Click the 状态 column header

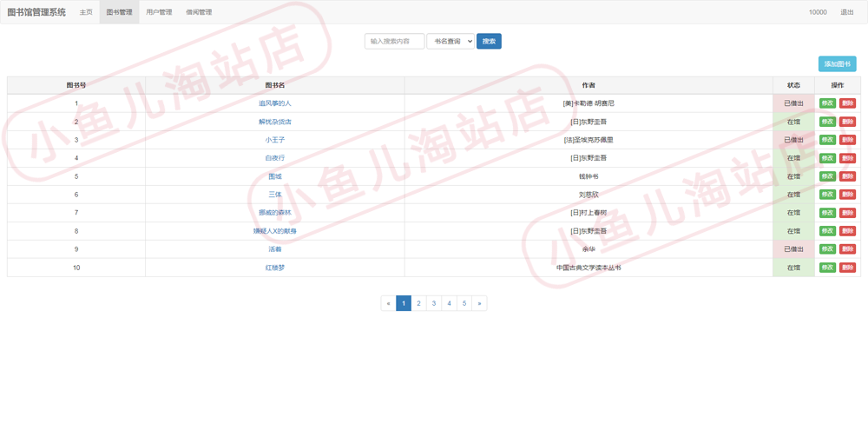click(794, 85)
